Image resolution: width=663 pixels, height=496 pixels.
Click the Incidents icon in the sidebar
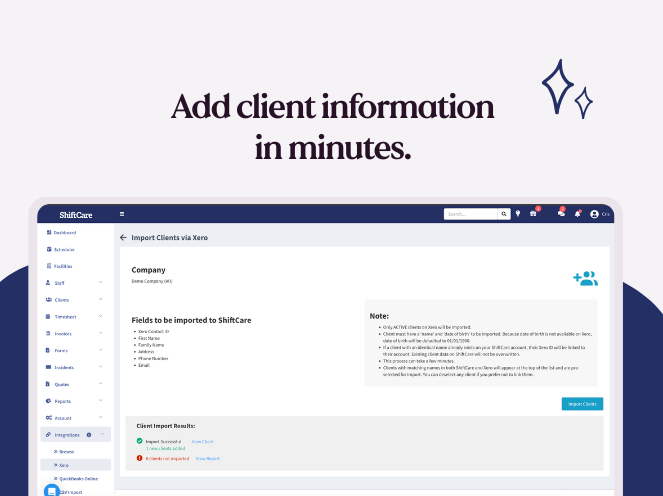pyautogui.click(x=48, y=367)
